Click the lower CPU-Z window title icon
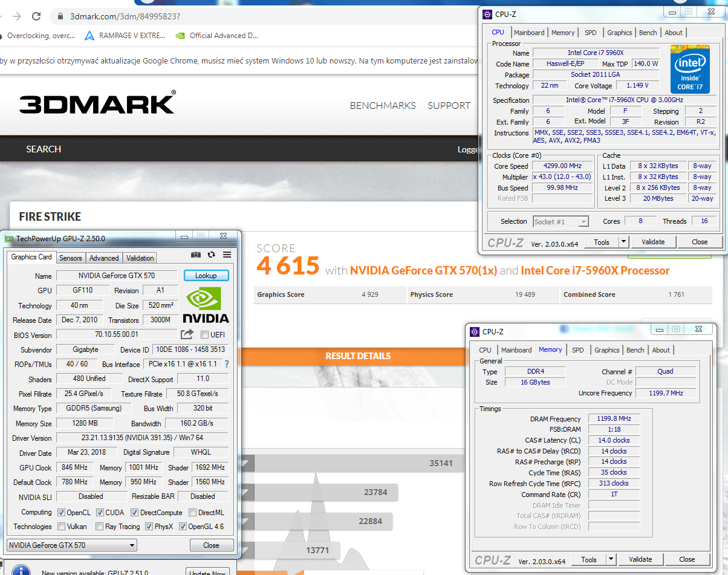The width and height of the screenshot is (728, 575). (475, 331)
